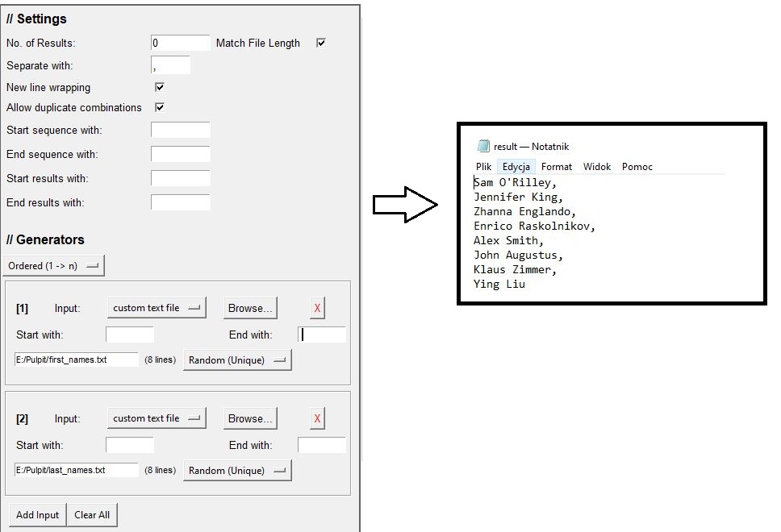This screenshot has height=532, width=781.
Task: Focus generator 1 Start with field
Action: (x=130, y=335)
